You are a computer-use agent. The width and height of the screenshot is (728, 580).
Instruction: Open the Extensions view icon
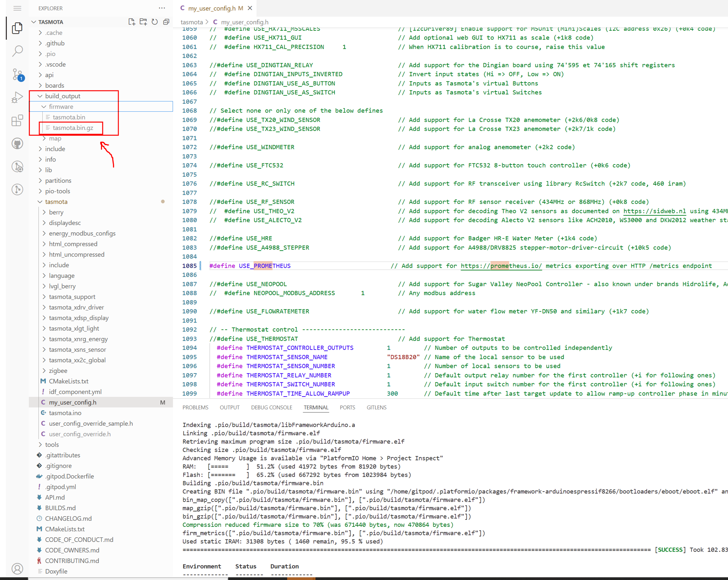pyautogui.click(x=17, y=120)
